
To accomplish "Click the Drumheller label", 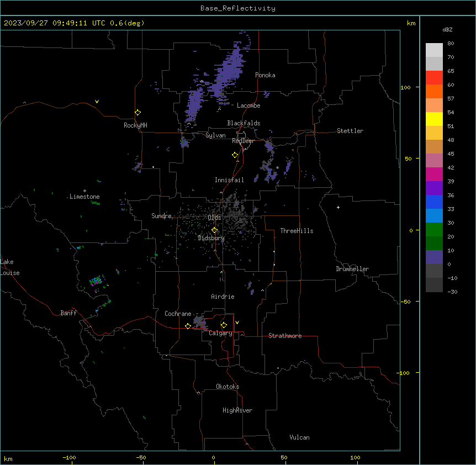I will tap(352, 269).
